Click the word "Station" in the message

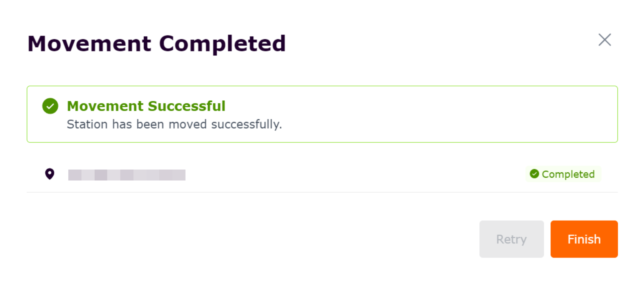coord(87,124)
